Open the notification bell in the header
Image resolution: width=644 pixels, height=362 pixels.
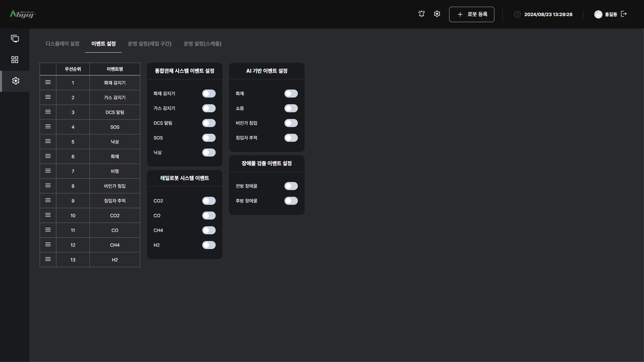(x=422, y=14)
